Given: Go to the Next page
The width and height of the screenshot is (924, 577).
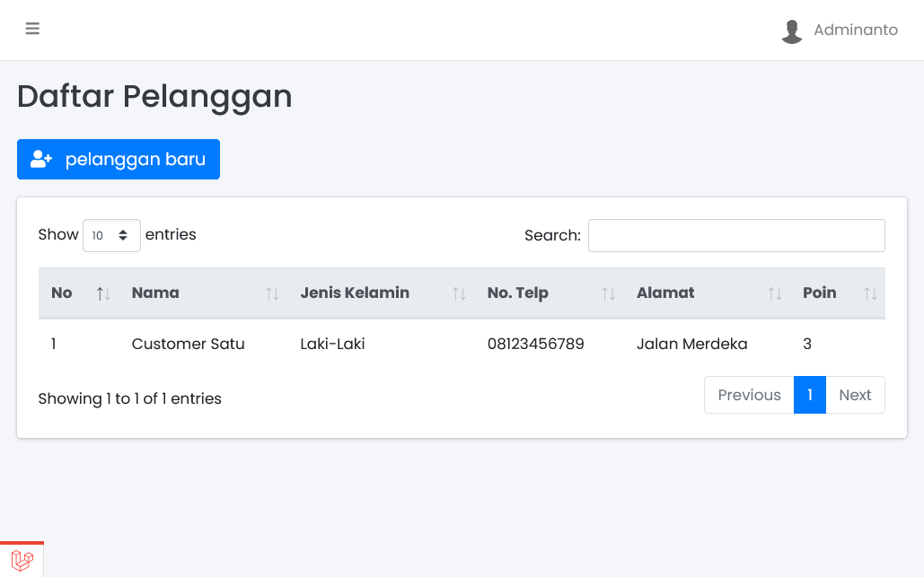Looking at the screenshot, I should point(855,395).
